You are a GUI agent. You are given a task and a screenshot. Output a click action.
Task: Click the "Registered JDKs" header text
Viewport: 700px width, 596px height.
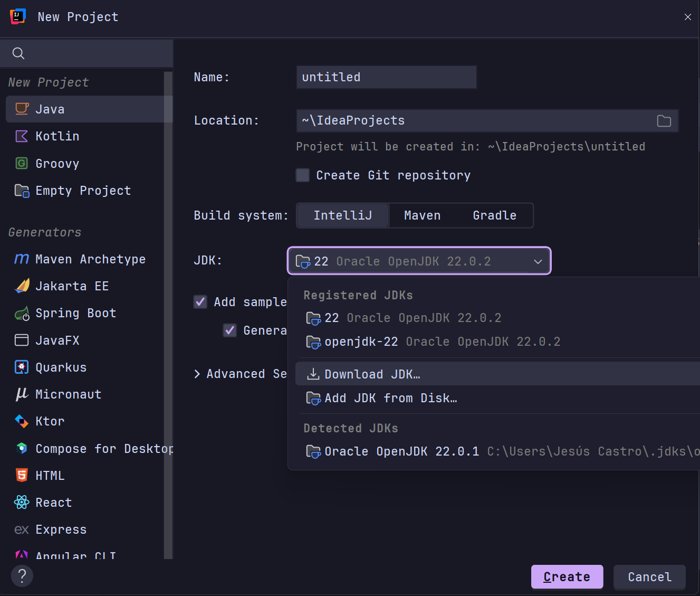pyautogui.click(x=358, y=295)
